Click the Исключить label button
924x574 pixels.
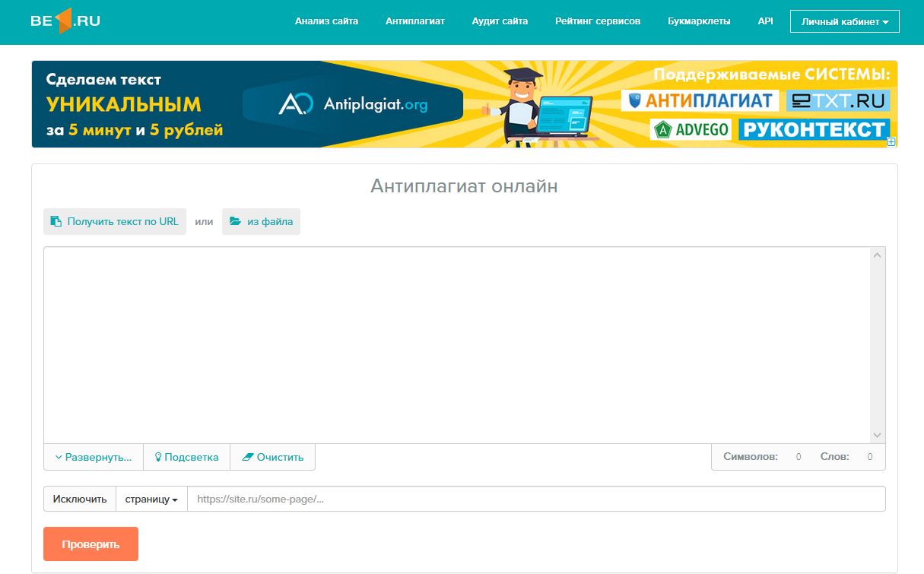(x=80, y=499)
